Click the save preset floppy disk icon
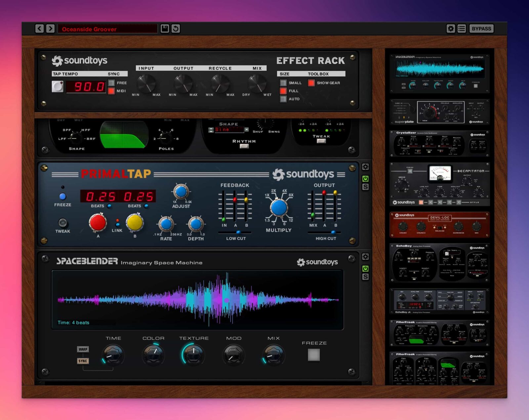The image size is (529, 420). (165, 29)
